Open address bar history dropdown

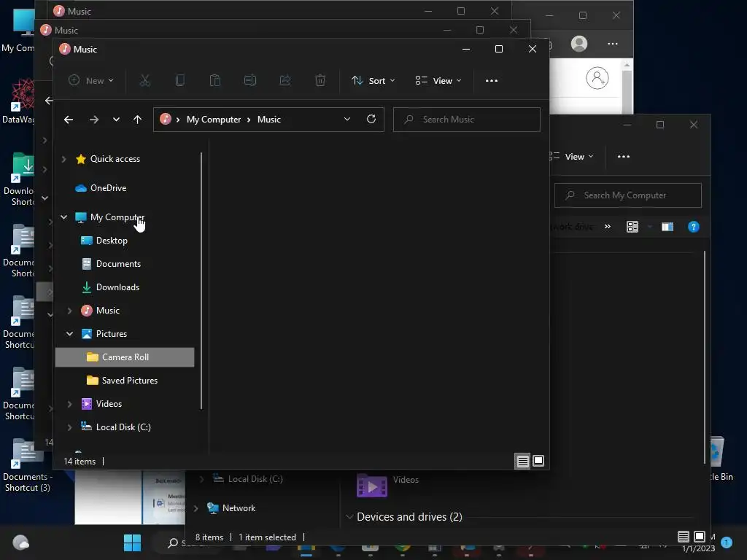tap(347, 119)
